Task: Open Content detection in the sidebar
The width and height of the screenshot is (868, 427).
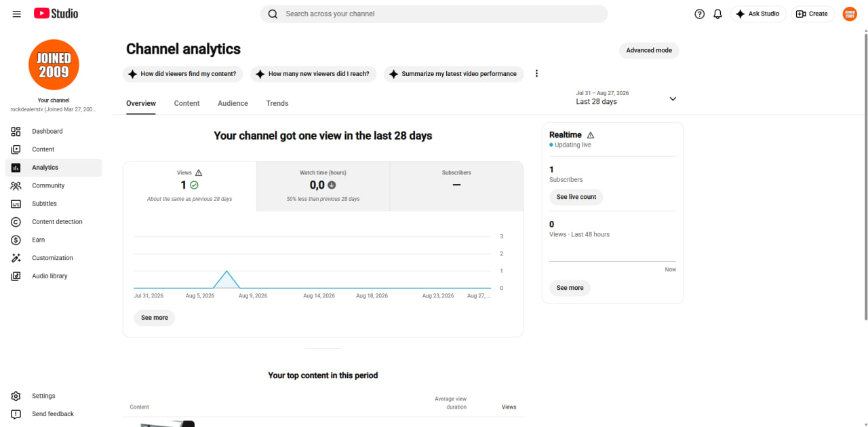Action: 54,222
